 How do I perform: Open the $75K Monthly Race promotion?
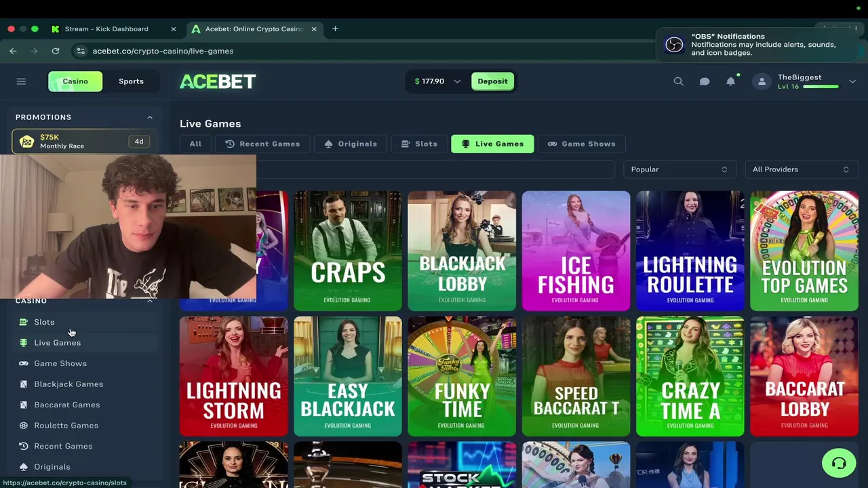tap(84, 142)
